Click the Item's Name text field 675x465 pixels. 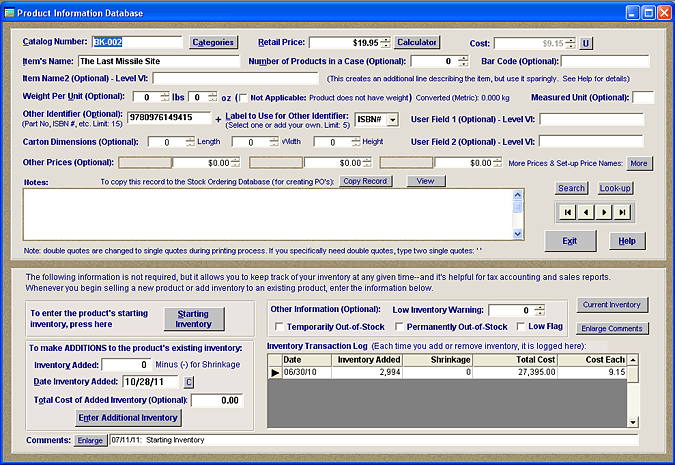(160, 62)
